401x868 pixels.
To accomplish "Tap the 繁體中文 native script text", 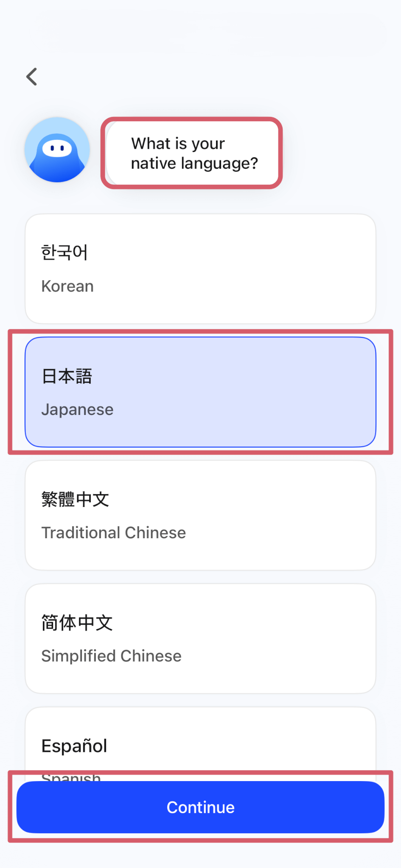I will point(75,499).
